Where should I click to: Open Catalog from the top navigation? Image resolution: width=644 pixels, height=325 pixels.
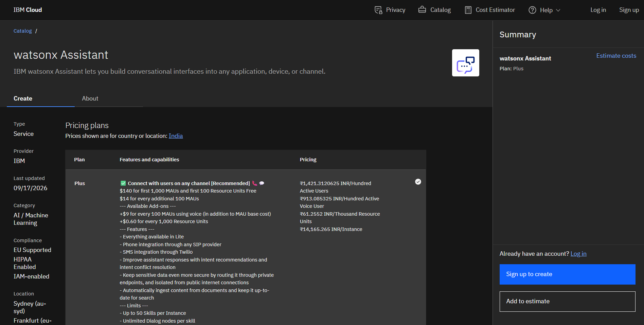(x=434, y=10)
